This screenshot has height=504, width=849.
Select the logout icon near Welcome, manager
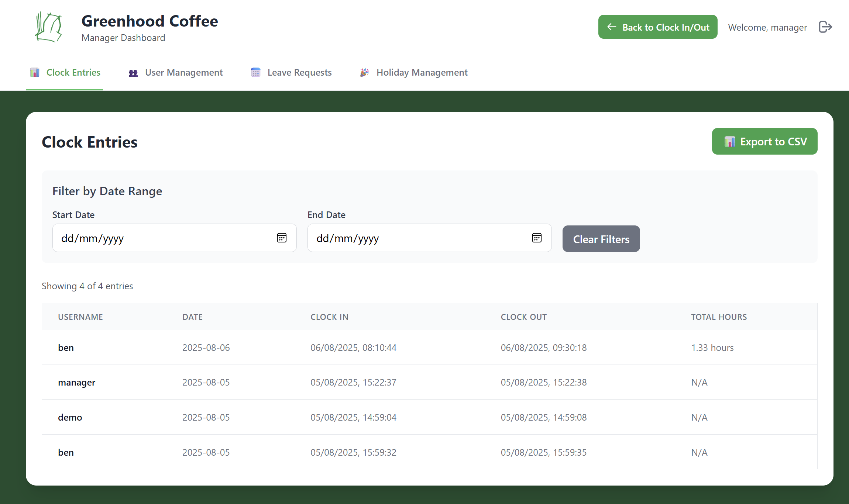coord(826,27)
